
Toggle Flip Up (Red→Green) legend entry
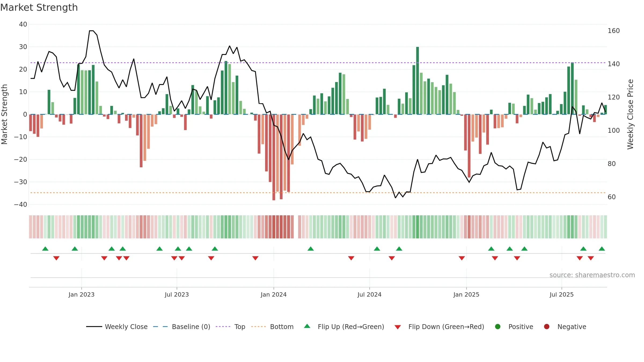click(344, 327)
